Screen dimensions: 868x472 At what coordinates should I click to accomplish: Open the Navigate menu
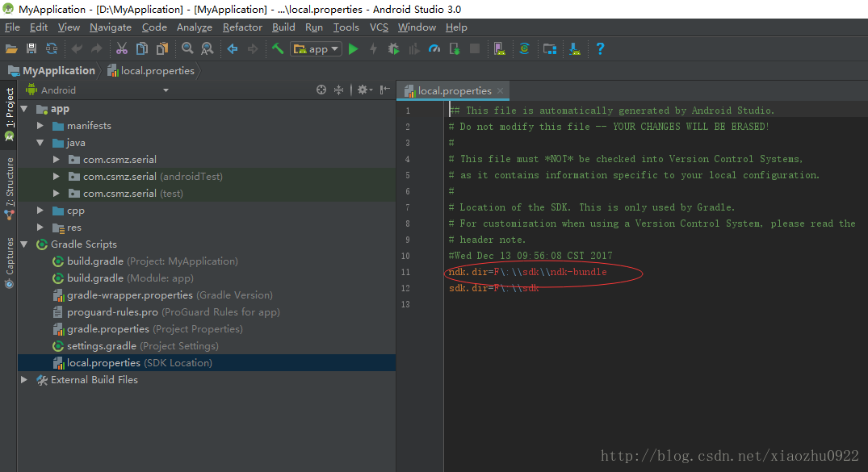click(111, 27)
